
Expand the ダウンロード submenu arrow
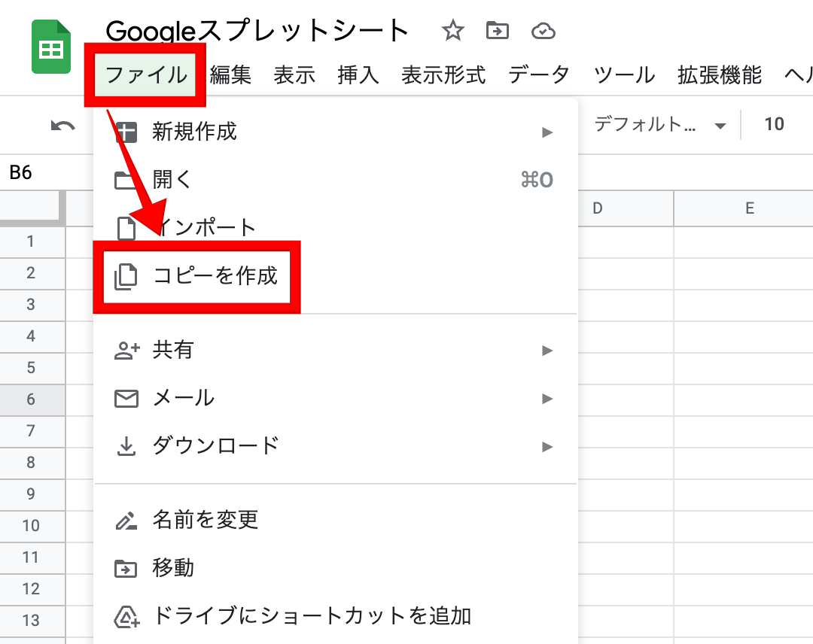point(547,447)
